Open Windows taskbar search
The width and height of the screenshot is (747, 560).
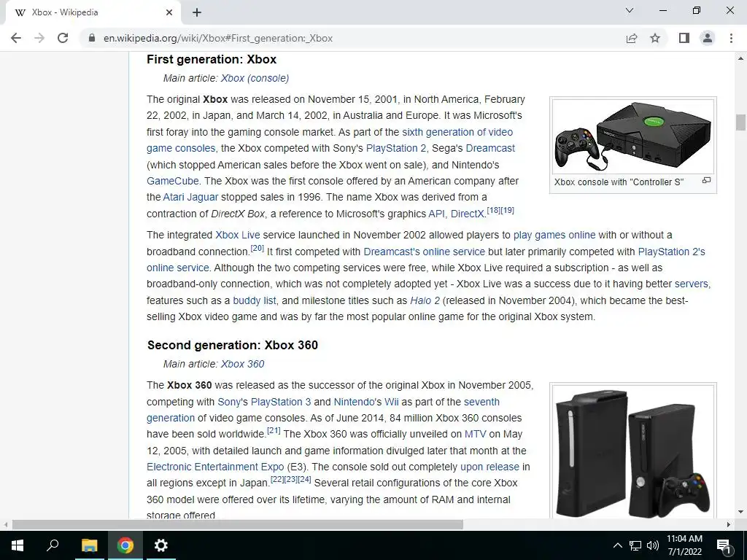coord(53,545)
